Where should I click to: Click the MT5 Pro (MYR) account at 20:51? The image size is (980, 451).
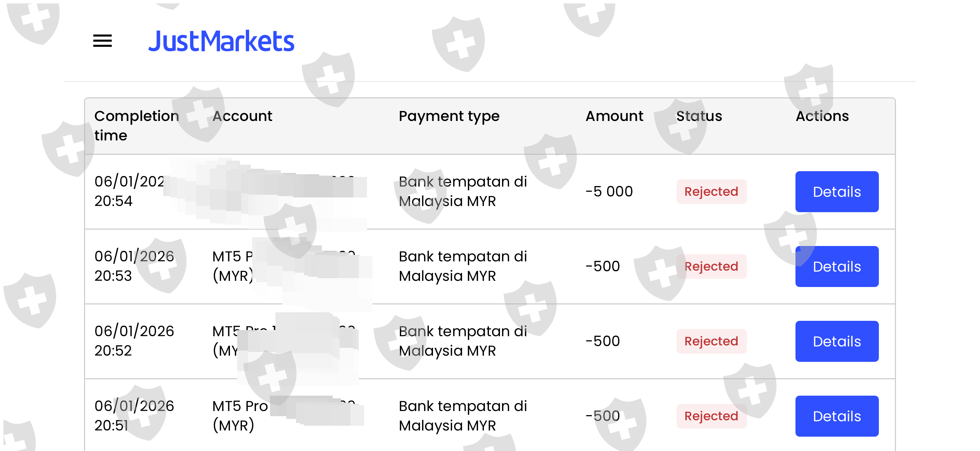point(240,415)
